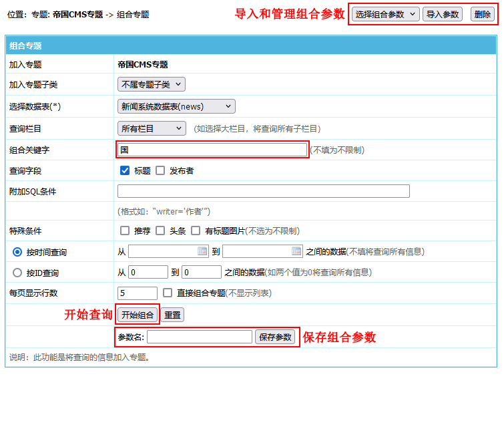Tick the 直接组合专题 checkbox
This screenshot has width=504, height=441.
(x=168, y=293)
